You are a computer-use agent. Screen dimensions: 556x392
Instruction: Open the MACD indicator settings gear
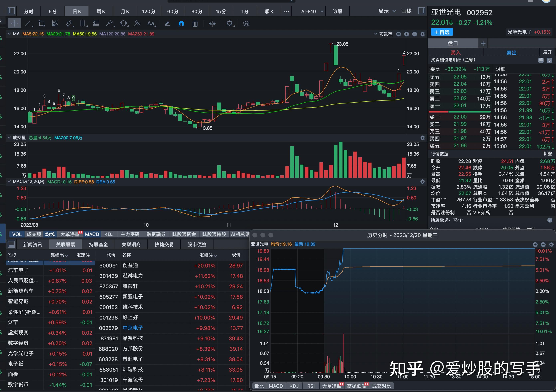[x=423, y=182]
